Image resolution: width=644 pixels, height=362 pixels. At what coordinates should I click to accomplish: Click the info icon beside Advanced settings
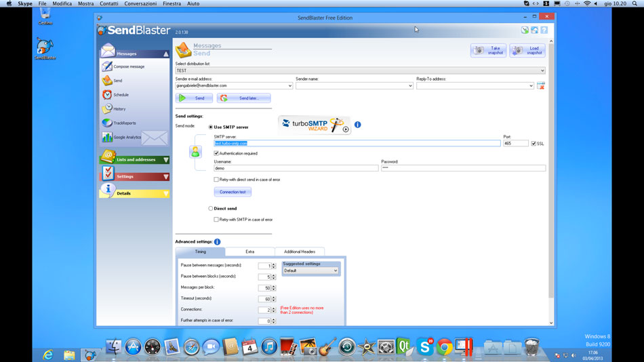click(218, 241)
